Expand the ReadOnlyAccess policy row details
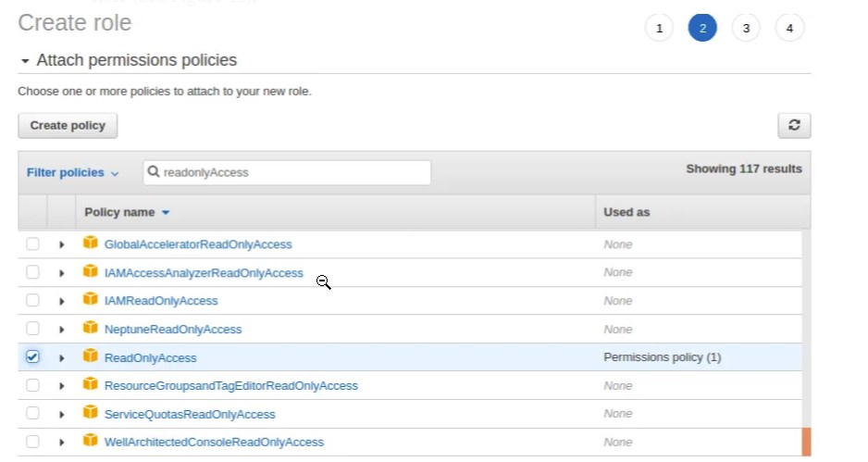This screenshot has width=868, height=462. [62, 358]
